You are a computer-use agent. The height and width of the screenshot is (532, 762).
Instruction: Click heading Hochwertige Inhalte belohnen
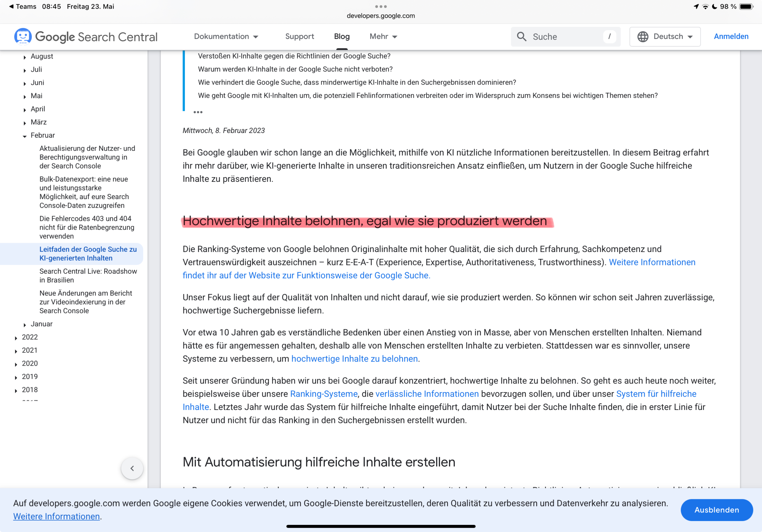[365, 221]
